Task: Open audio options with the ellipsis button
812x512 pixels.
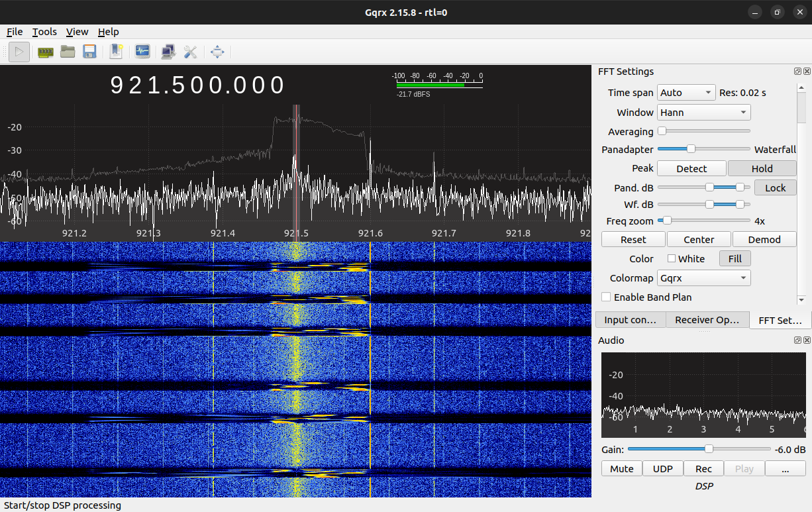Action: click(x=785, y=469)
